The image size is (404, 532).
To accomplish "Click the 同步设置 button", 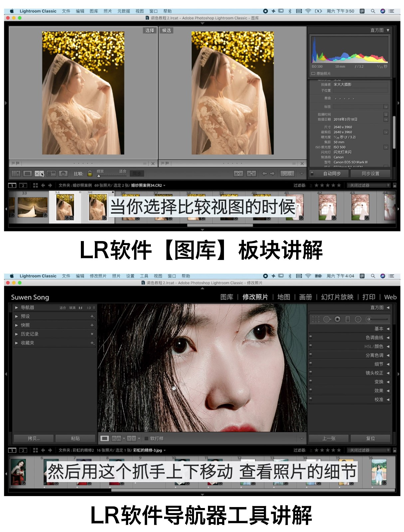I will pos(370,174).
